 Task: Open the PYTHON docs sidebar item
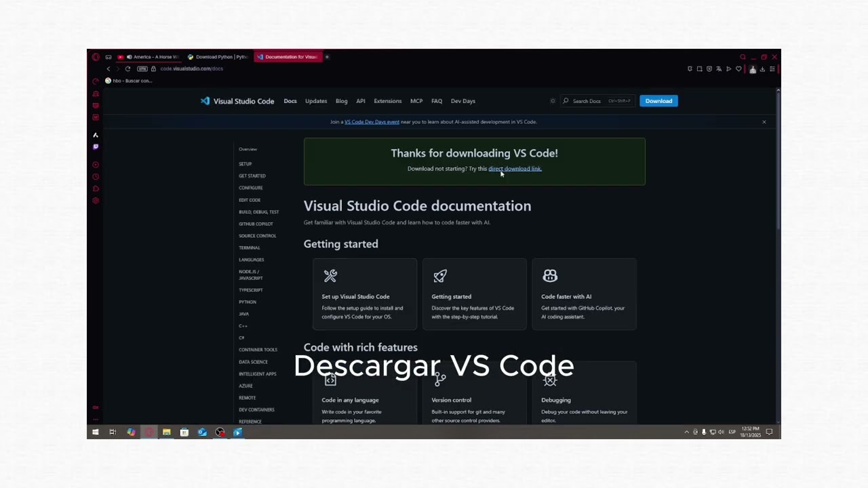pyautogui.click(x=248, y=302)
